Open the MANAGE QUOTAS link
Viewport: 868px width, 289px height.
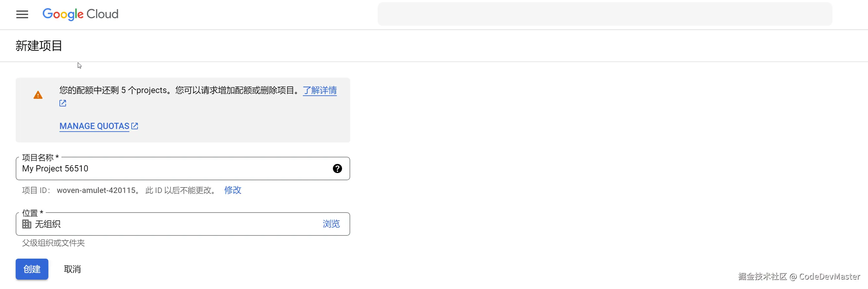coord(94,126)
